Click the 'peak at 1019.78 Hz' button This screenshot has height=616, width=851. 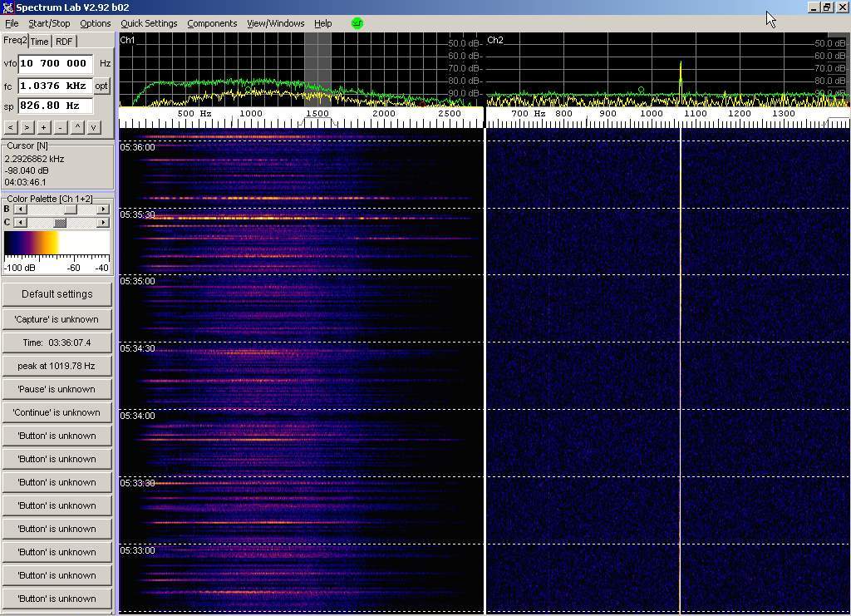(57, 366)
